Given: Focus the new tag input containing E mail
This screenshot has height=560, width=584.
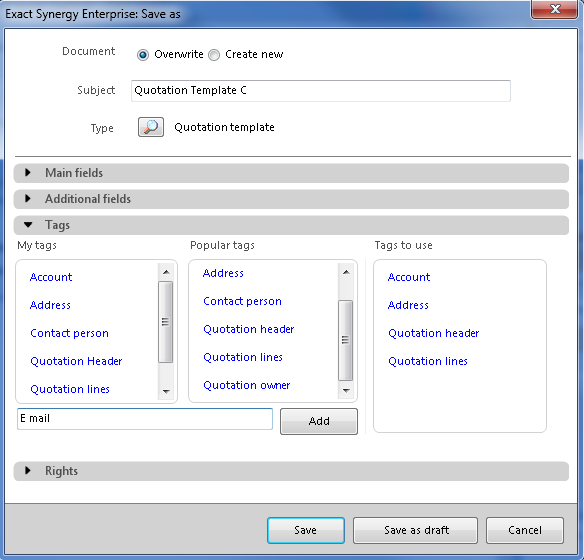Looking at the screenshot, I should click(145, 419).
